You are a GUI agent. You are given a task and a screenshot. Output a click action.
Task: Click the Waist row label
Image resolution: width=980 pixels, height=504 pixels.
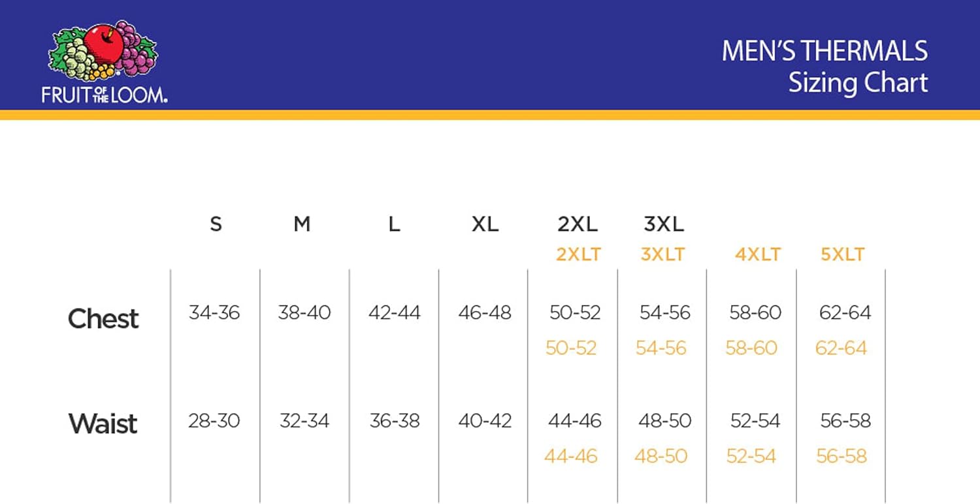103,424
